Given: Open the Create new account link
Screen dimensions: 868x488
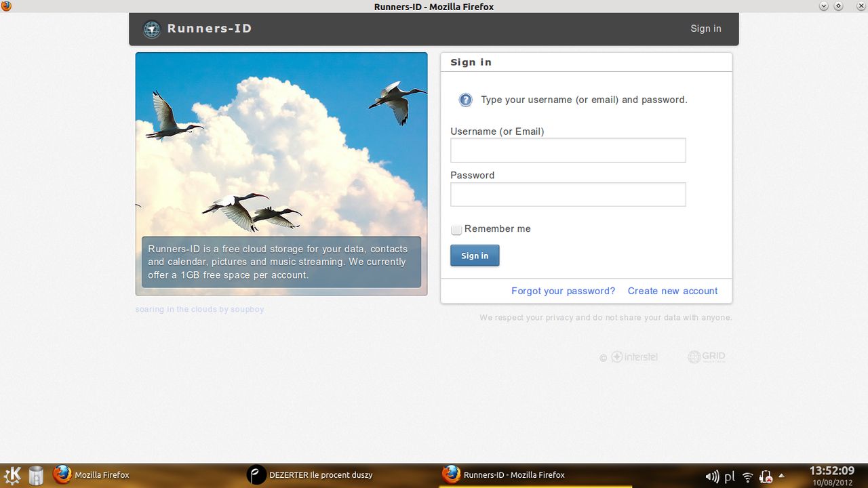Looking at the screenshot, I should (673, 291).
